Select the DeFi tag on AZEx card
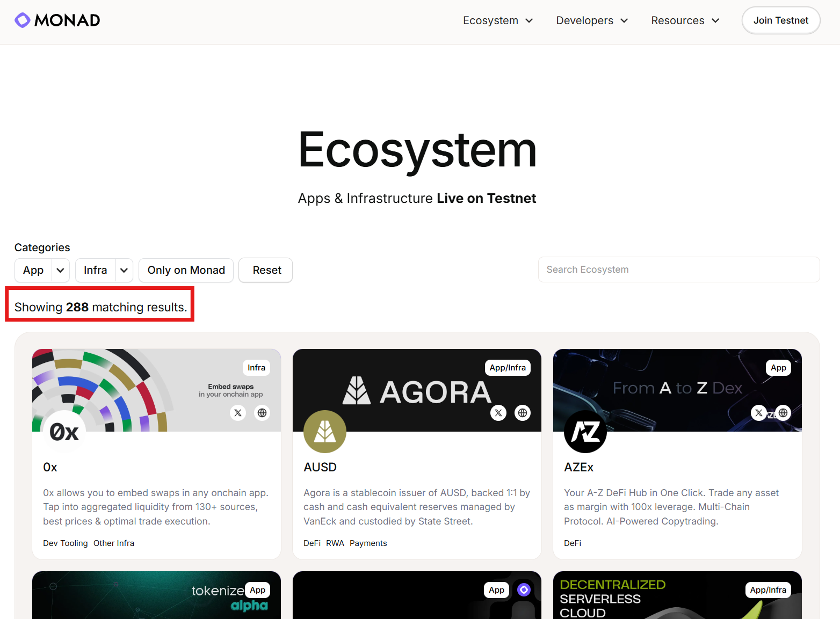Image resolution: width=840 pixels, height=619 pixels. click(573, 543)
